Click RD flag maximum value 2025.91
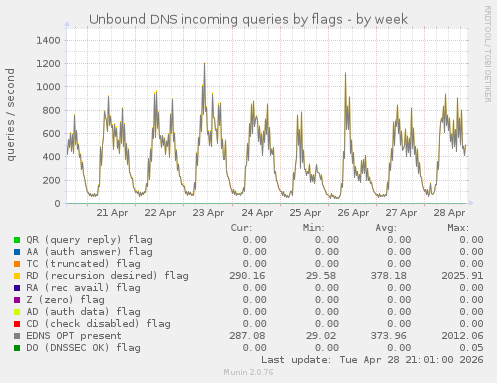The height and width of the screenshot is (383, 497). click(x=462, y=276)
